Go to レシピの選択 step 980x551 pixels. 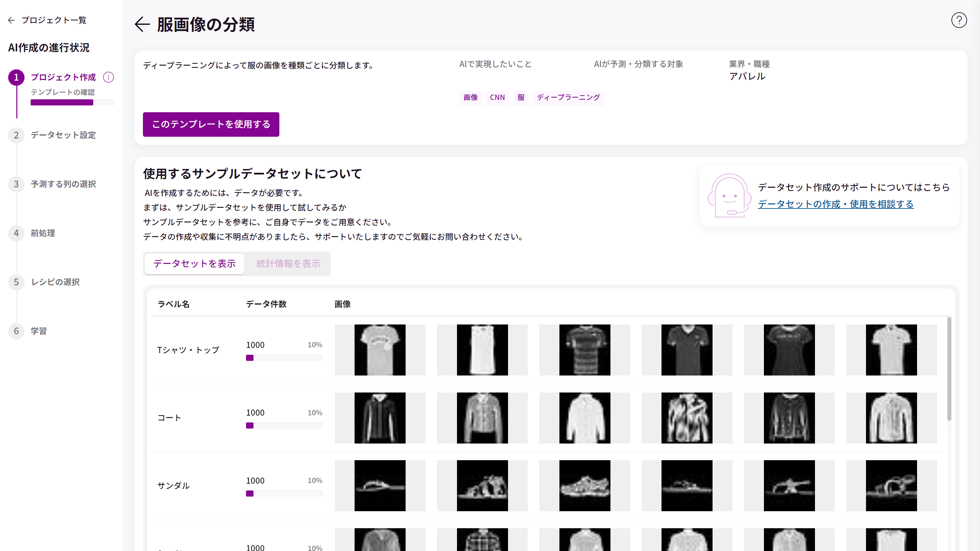pos(55,282)
